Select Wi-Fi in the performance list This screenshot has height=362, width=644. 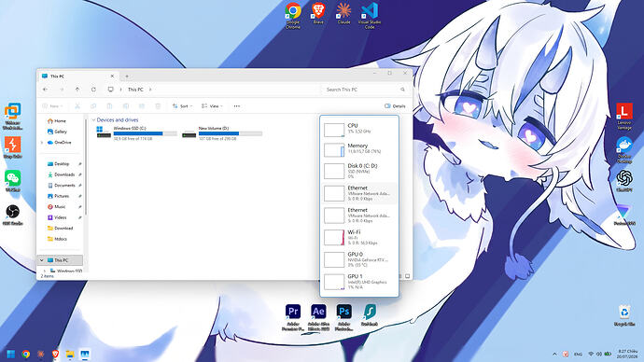point(359,237)
